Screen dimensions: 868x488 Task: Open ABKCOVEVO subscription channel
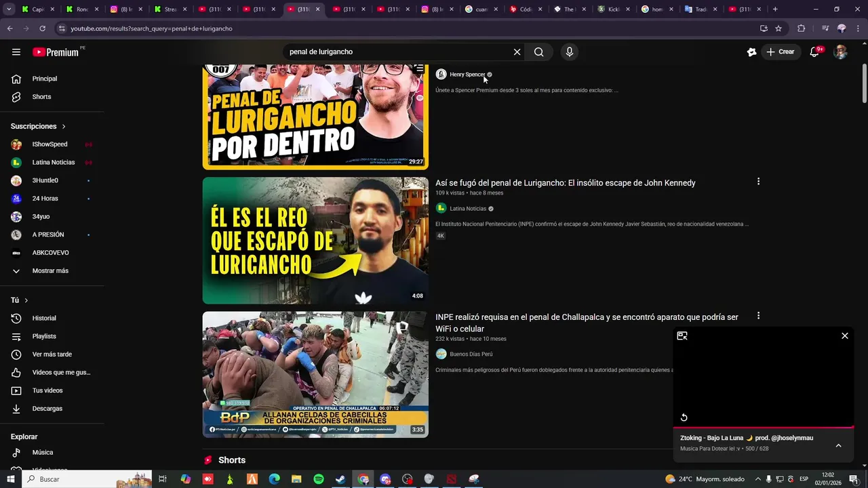point(53,253)
